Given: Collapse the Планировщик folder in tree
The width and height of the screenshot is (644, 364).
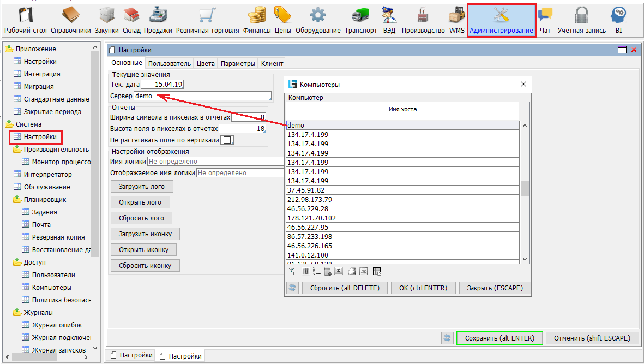Looking at the screenshot, I should (17, 199).
